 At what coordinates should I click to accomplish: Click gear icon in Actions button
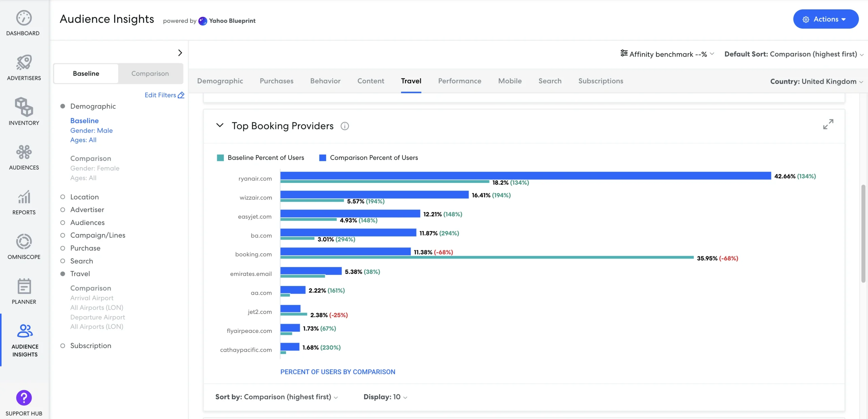click(806, 20)
